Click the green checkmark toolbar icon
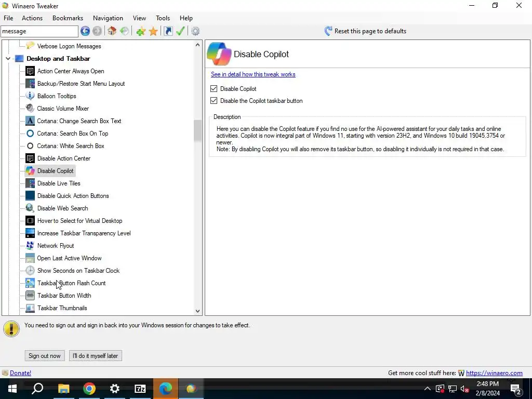Image resolution: width=532 pixels, height=399 pixels. click(180, 31)
